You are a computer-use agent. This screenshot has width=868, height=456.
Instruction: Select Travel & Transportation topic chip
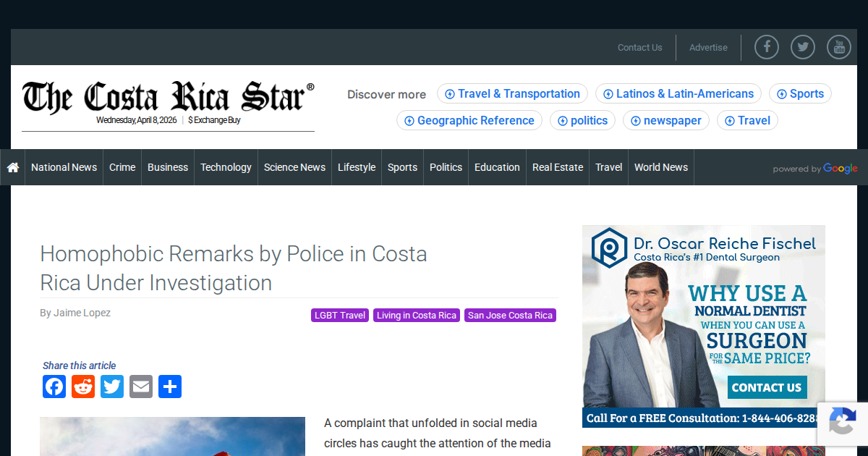[x=512, y=94]
